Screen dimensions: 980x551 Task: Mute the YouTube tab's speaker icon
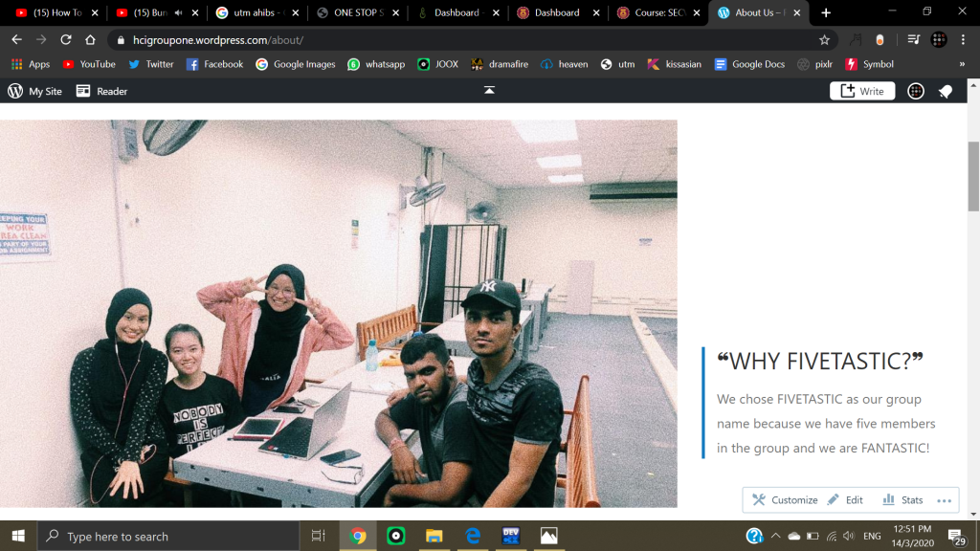(178, 12)
